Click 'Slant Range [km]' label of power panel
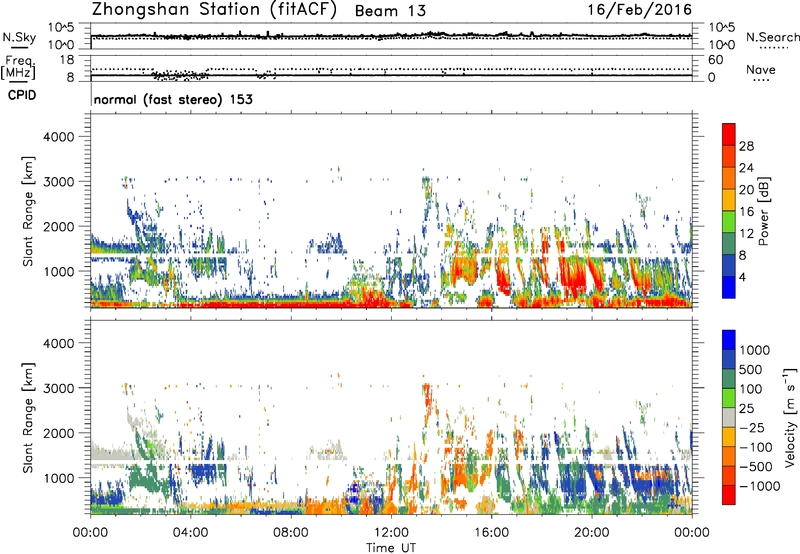800x554 pixels. point(28,211)
